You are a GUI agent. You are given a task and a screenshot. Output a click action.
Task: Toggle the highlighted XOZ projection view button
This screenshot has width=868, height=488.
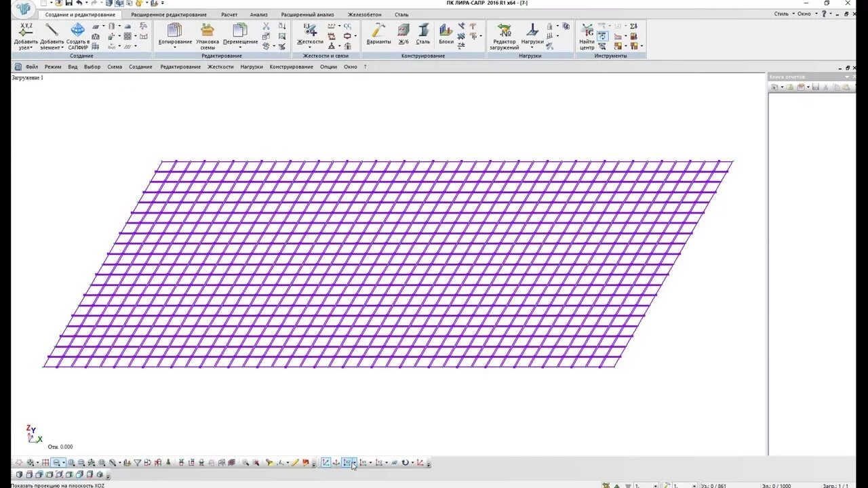[x=347, y=463]
